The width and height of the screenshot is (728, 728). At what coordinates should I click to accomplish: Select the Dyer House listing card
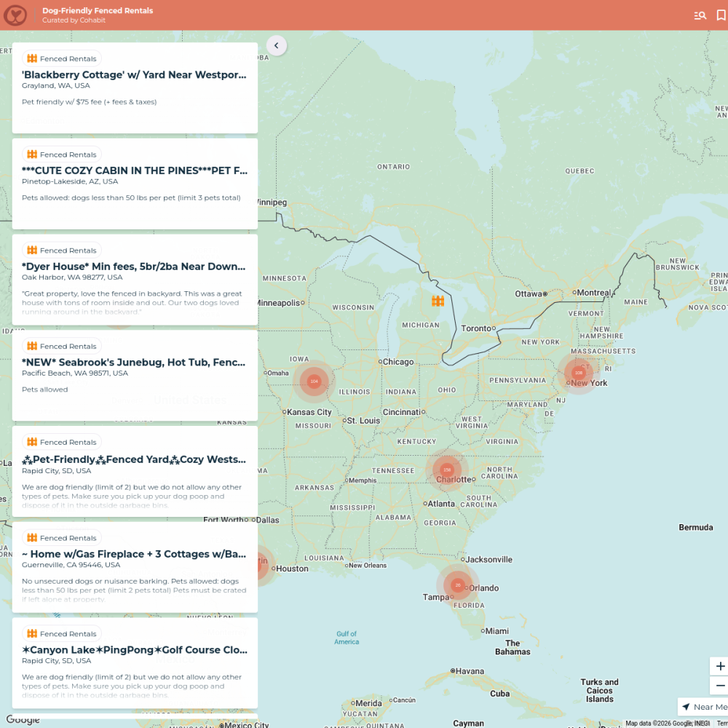tap(135, 280)
